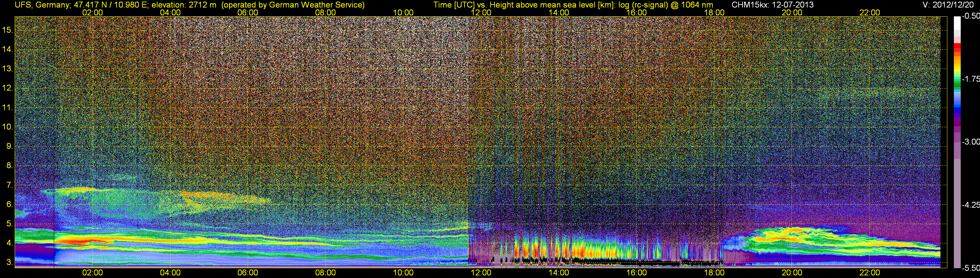Click the height axis label '10.'
This screenshot has height=278, width=980.
click(8, 127)
